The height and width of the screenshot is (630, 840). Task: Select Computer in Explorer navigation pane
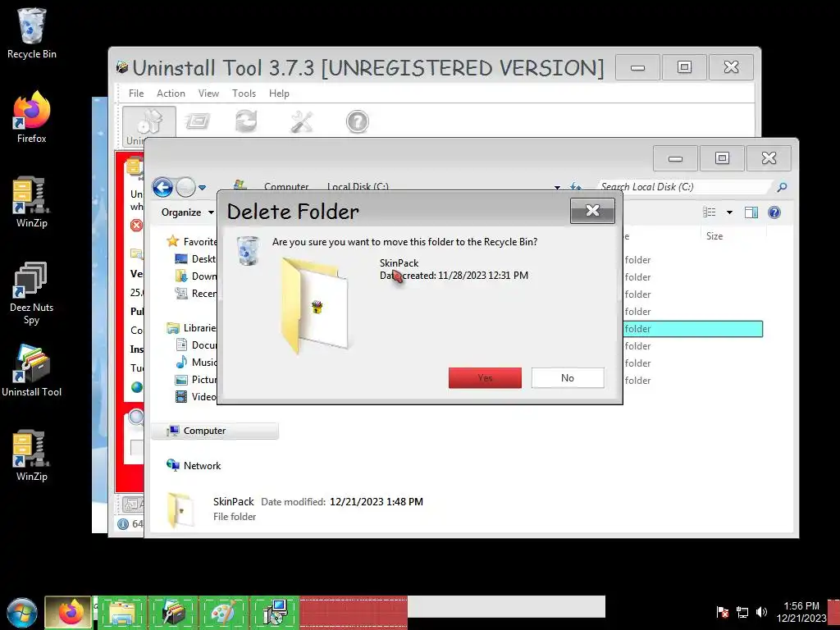[215, 431]
